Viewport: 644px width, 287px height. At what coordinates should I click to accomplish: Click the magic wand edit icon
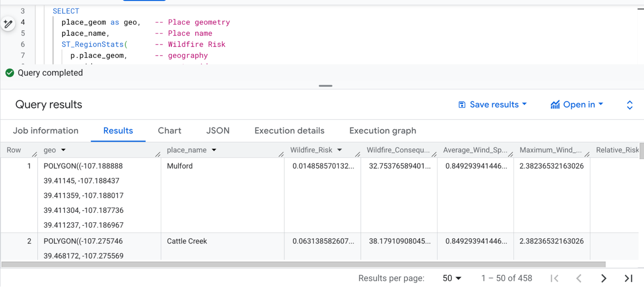(8, 24)
